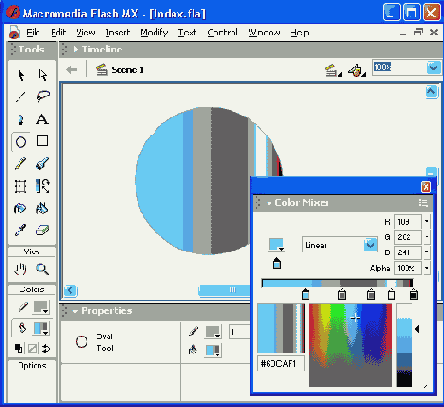Viewport: 444px width, 407px height.
Task: Select the Line tool
Action: [21, 97]
